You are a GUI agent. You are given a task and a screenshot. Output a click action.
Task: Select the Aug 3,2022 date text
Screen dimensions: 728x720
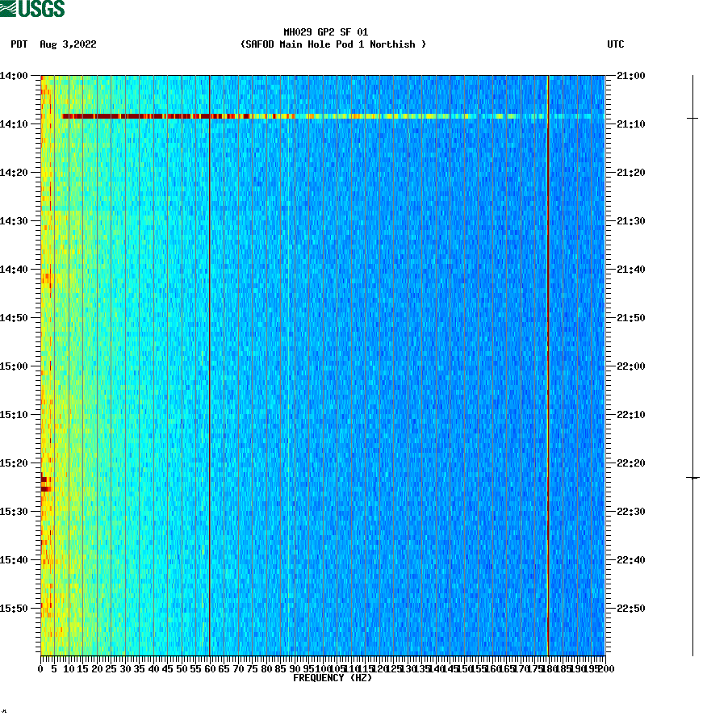pyautogui.click(x=67, y=45)
